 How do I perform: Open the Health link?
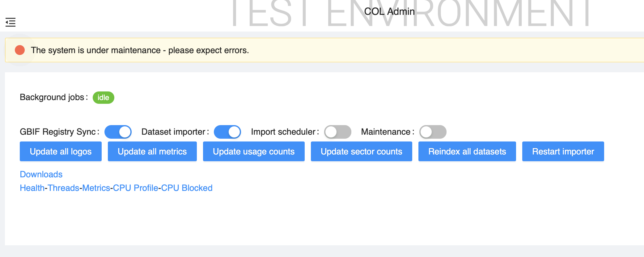coord(32,188)
